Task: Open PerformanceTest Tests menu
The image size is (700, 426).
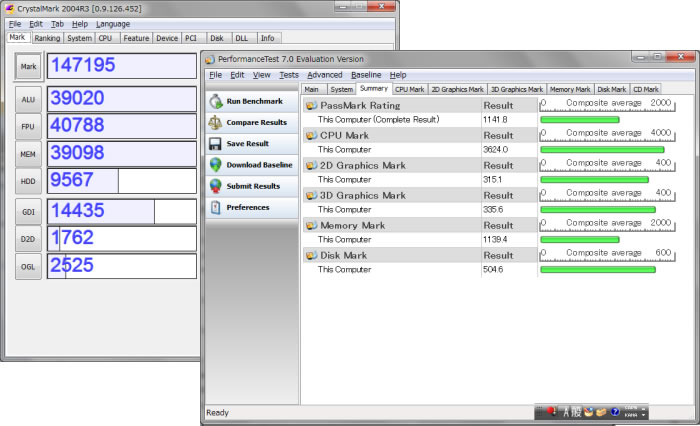Action: point(289,75)
